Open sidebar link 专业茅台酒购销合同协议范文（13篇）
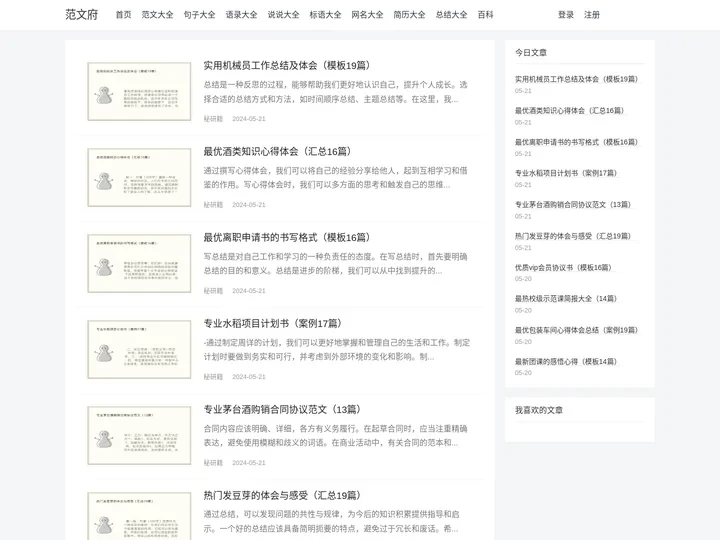The width and height of the screenshot is (720, 540). (x=573, y=205)
